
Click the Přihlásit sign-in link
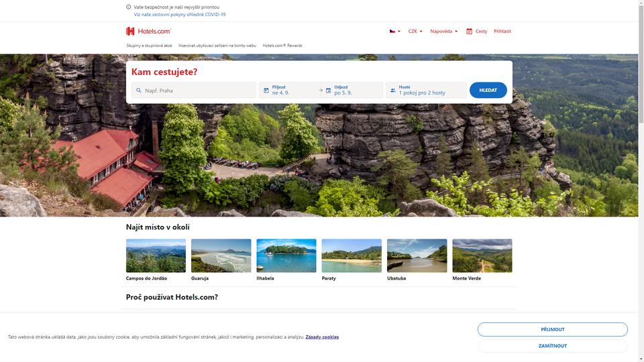[x=502, y=32]
